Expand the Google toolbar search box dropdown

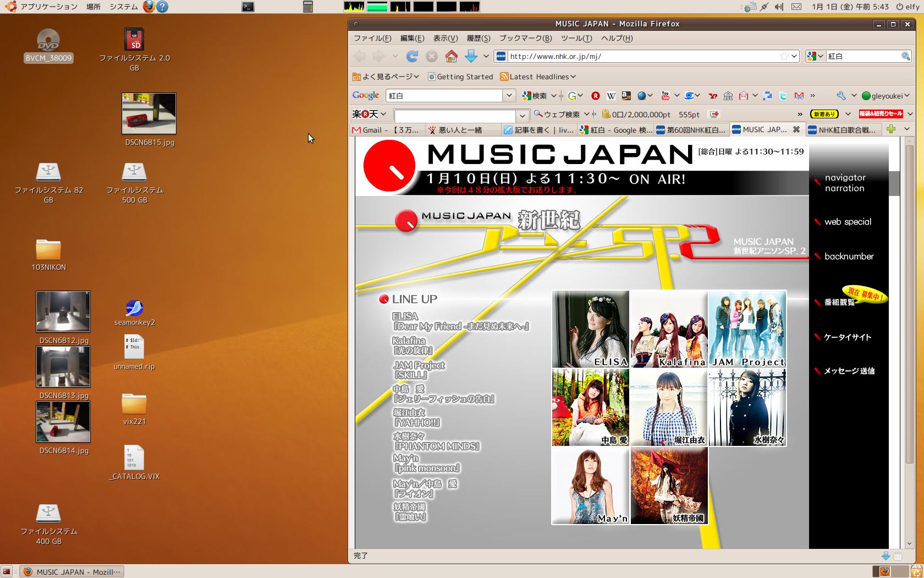pos(509,96)
